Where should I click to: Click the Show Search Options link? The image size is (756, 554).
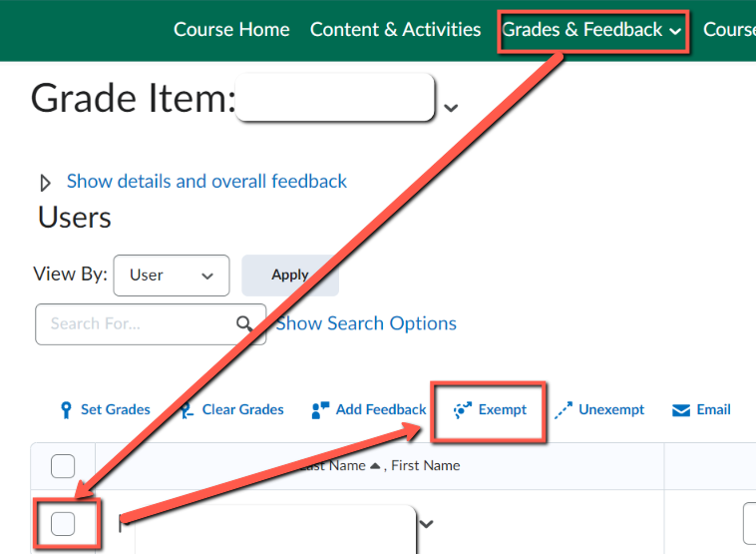tap(366, 323)
